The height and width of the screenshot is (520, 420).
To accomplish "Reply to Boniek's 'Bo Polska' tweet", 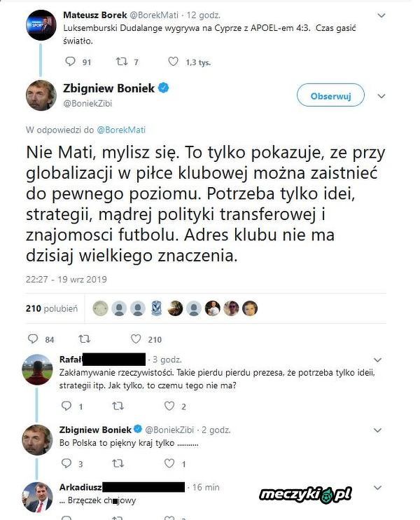I will 67,463.
